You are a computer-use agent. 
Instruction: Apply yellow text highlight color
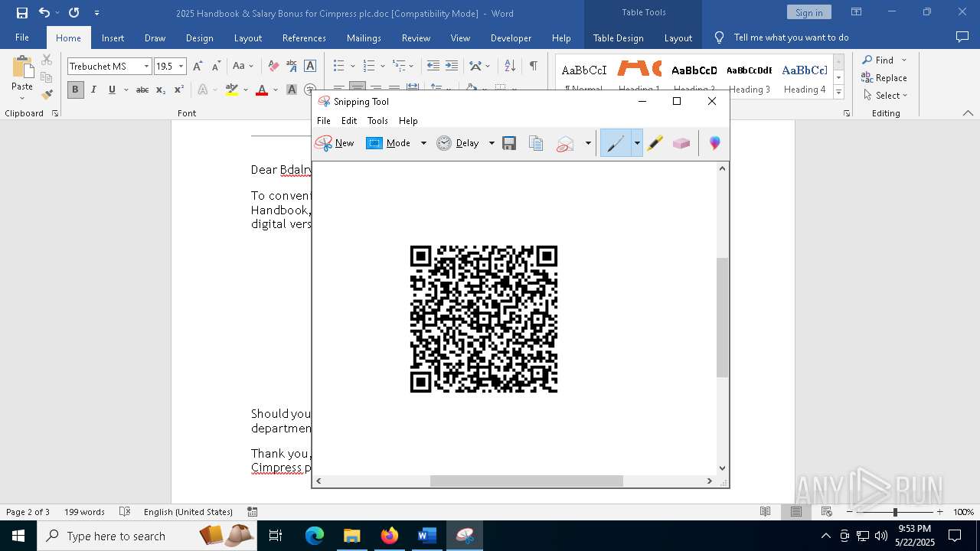pyautogui.click(x=232, y=90)
